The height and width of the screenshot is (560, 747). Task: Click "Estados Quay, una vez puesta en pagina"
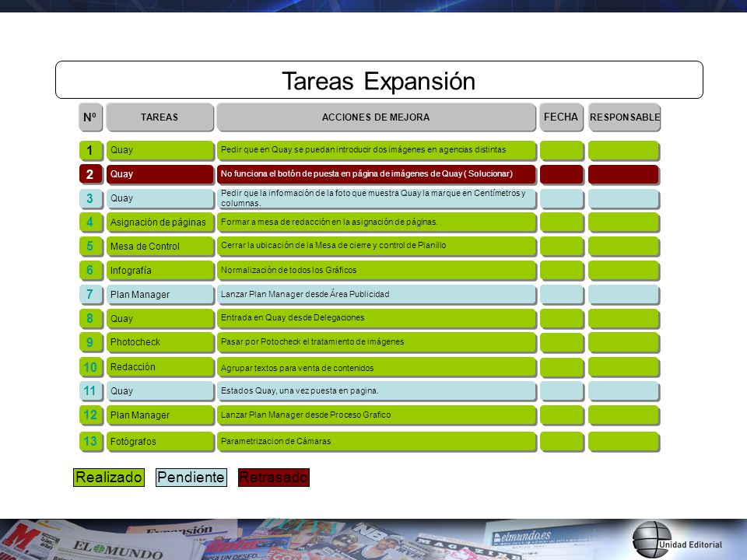[x=377, y=391]
